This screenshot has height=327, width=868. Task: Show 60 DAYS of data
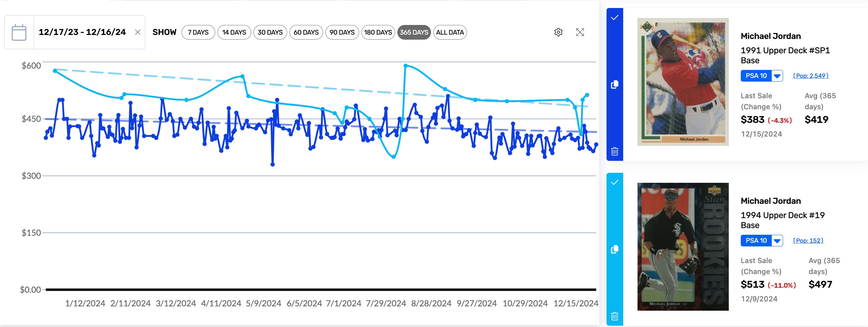(x=306, y=32)
